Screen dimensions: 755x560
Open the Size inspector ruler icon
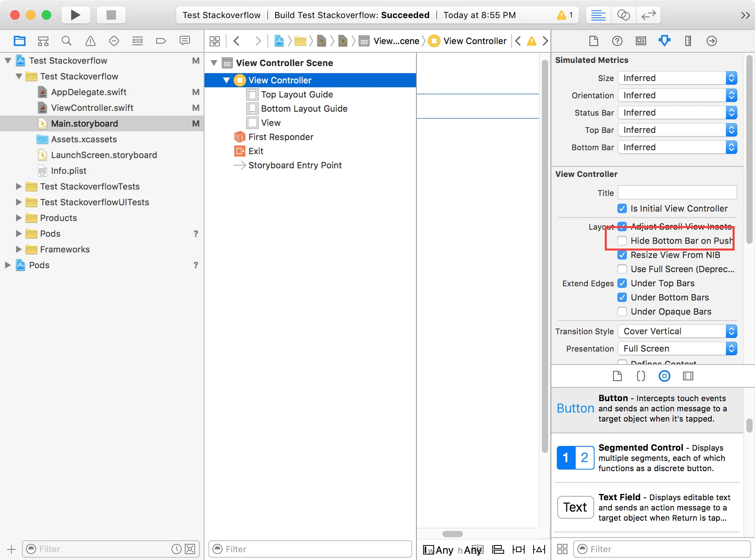click(688, 41)
